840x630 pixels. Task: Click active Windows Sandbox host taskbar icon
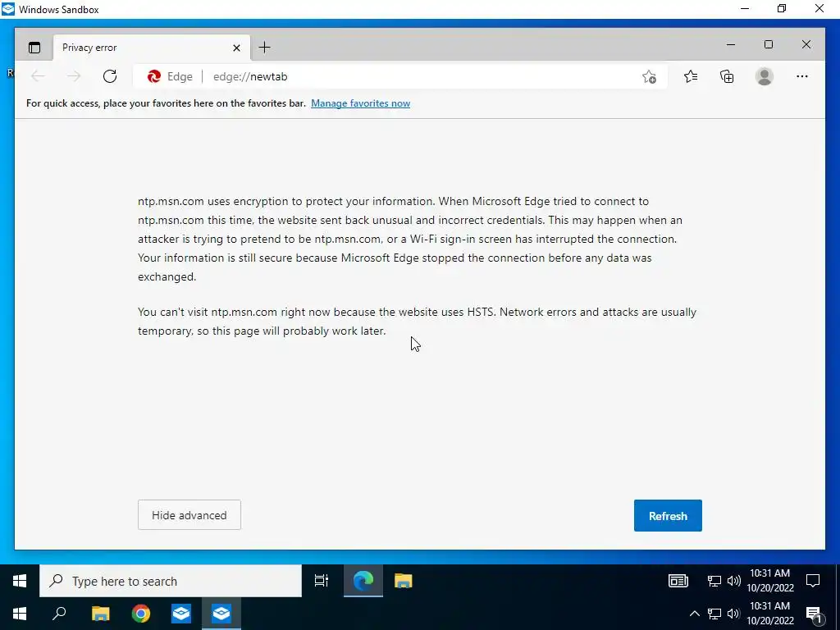[221, 614]
